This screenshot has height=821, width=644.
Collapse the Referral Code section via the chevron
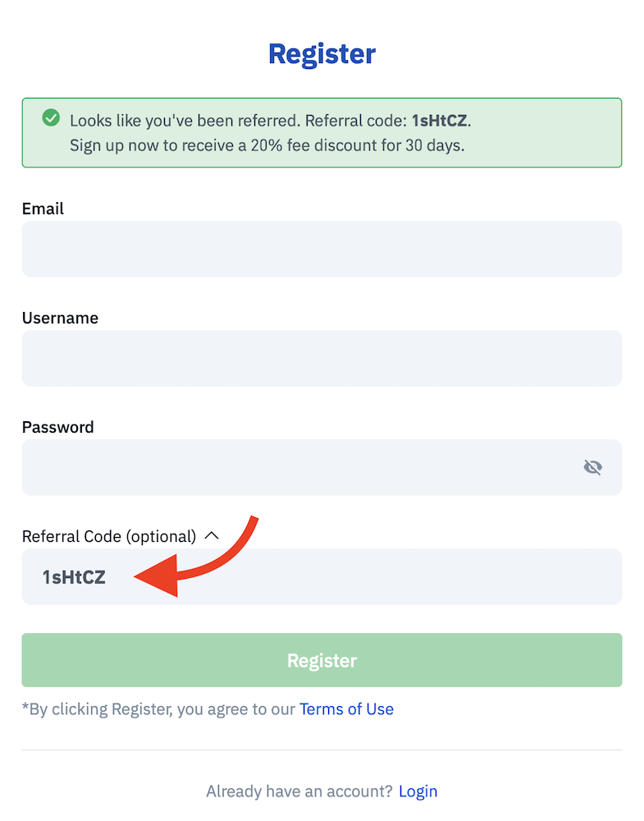point(212,535)
